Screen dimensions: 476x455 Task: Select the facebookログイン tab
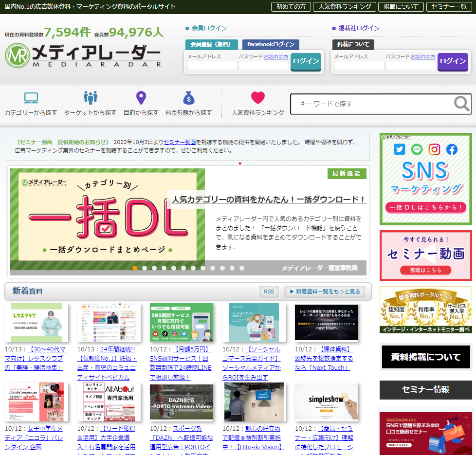[271, 45]
